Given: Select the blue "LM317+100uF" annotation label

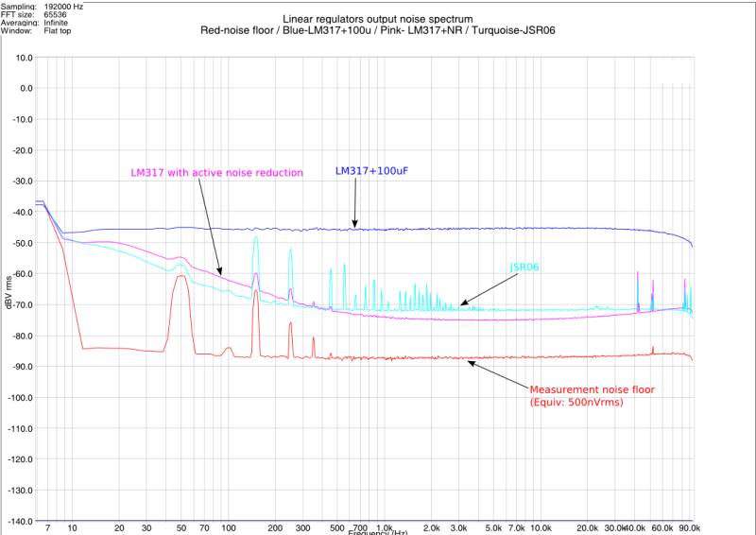Looking at the screenshot, I should [x=371, y=171].
